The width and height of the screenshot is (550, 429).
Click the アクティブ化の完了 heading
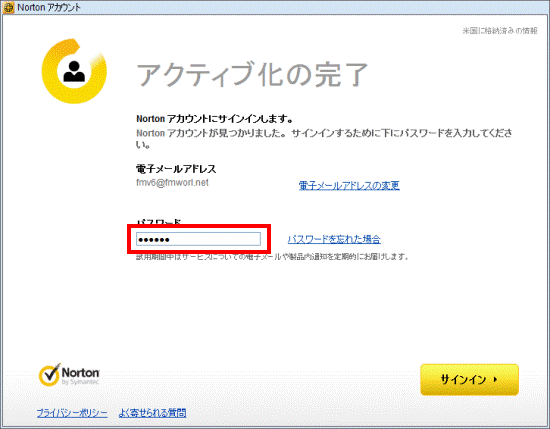252,74
